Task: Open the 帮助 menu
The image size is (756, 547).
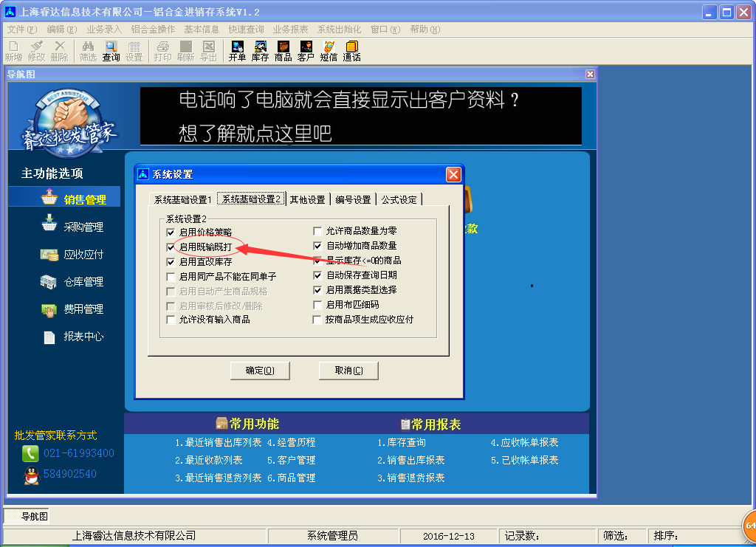Action: (x=425, y=30)
